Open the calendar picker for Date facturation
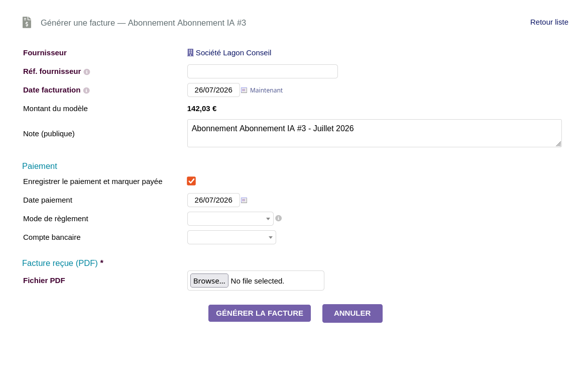 (244, 90)
